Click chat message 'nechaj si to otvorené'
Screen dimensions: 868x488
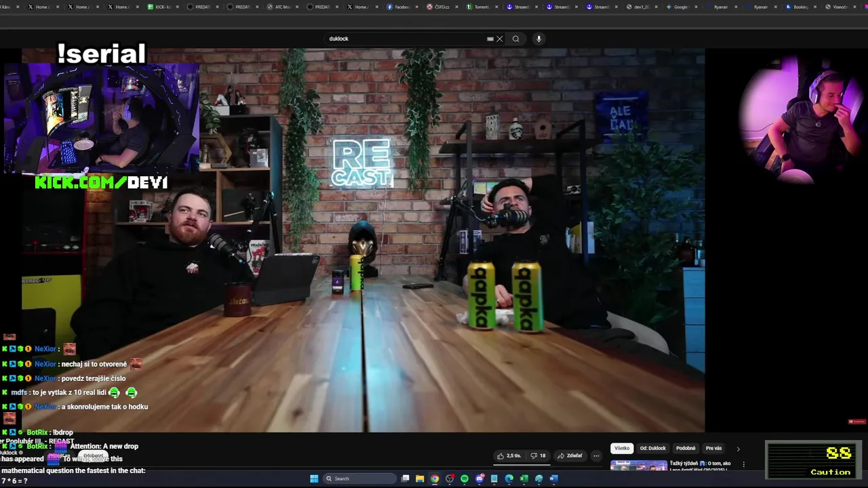pyautogui.click(x=94, y=364)
